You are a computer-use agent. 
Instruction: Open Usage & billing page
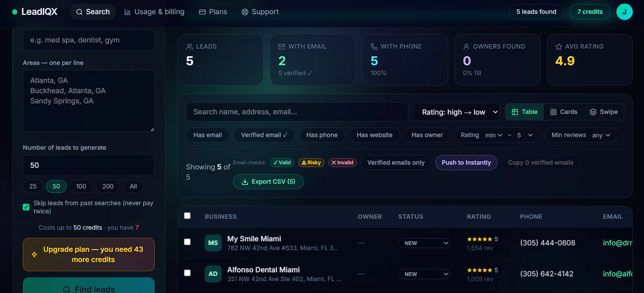tap(155, 12)
